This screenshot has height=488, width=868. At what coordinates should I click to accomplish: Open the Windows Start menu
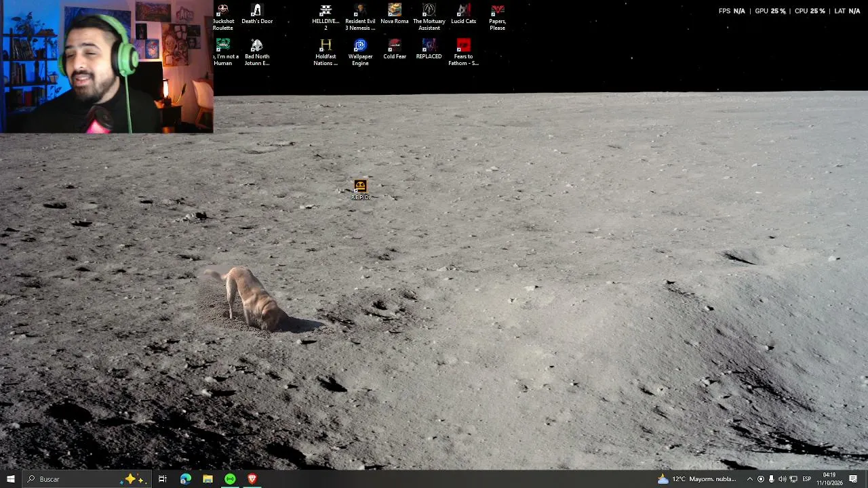tap(11, 479)
